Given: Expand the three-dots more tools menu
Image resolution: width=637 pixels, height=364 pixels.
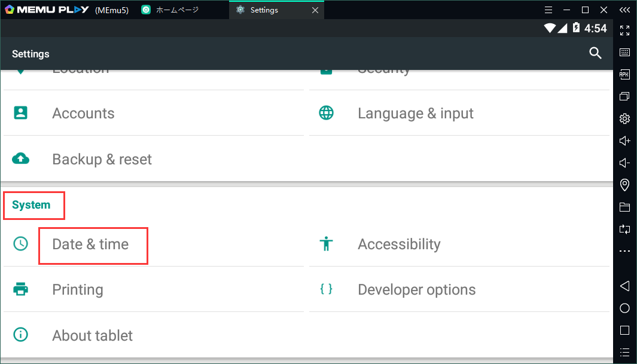Looking at the screenshot, I should pos(624,251).
